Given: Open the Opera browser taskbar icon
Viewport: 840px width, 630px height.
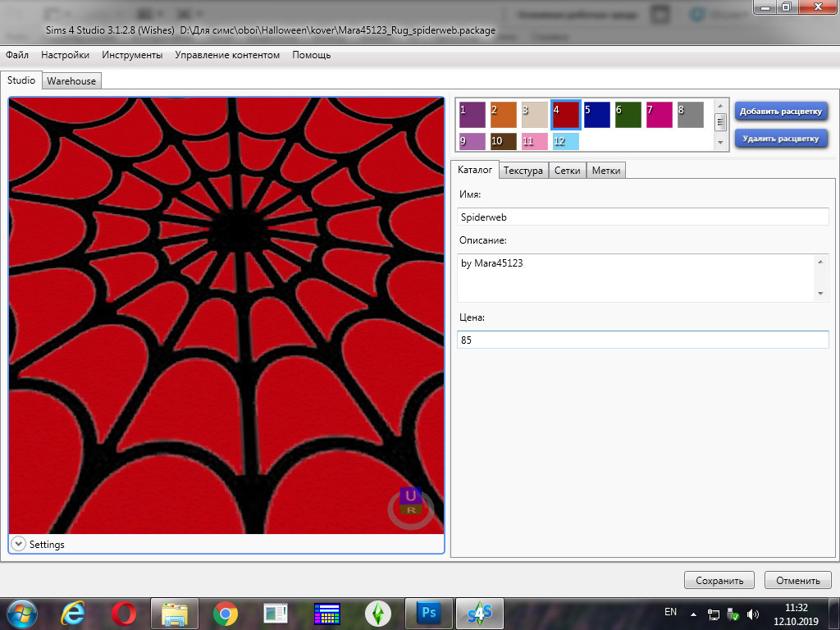Looking at the screenshot, I should (x=124, y=614).
